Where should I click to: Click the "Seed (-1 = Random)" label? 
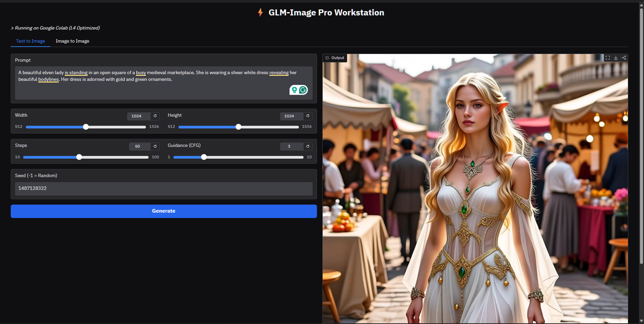[36, 175]
